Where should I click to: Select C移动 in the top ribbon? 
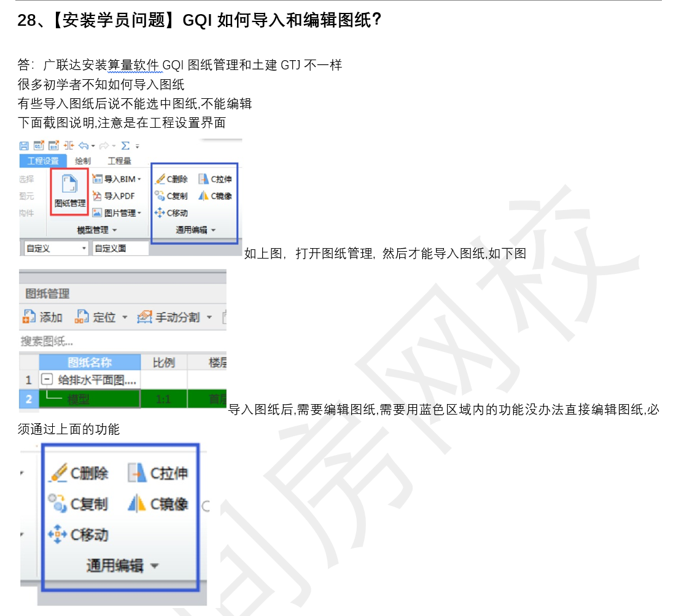pyautogui.click(x=171, y=213)
